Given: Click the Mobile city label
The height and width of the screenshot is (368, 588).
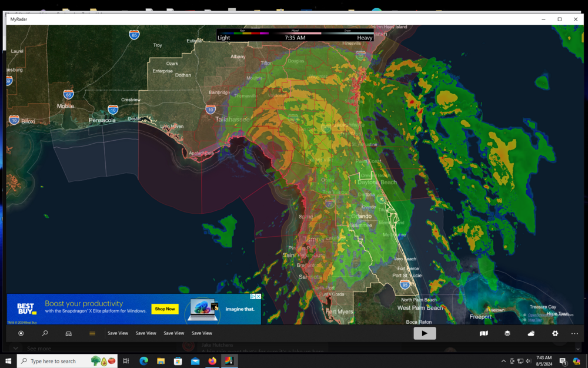Looking at the screenshot, I should pyautogui.click(x=65, y=106).
